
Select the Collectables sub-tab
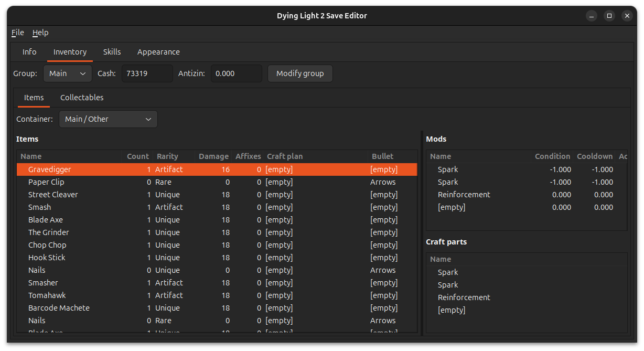82,98
